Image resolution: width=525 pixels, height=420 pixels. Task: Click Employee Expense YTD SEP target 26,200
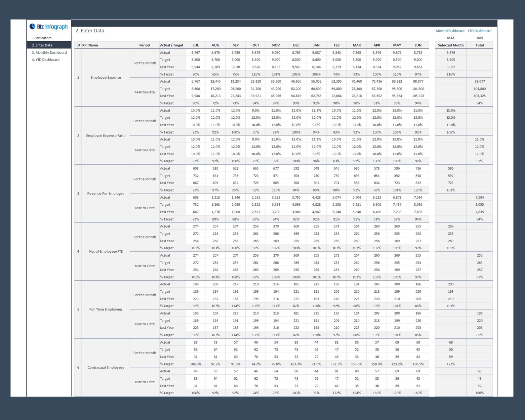tap(235, 89)
